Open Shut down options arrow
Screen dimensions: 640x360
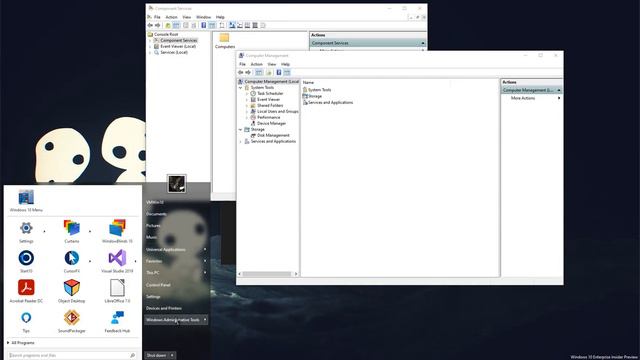point(172,356)
